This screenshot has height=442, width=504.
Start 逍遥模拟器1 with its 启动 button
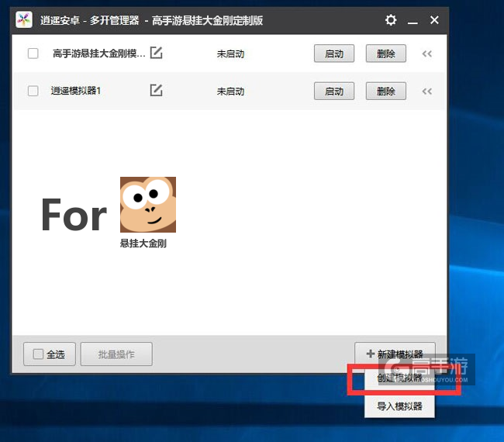tap(334, 91)
